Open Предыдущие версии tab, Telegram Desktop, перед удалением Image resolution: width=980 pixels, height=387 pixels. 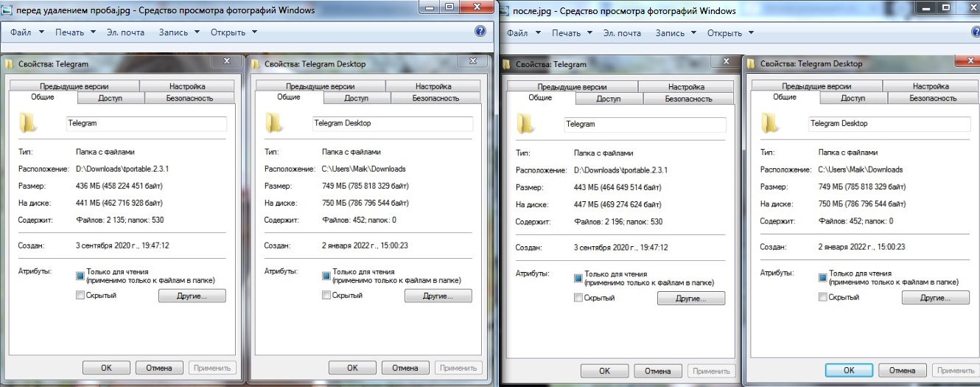click(321, 86)
